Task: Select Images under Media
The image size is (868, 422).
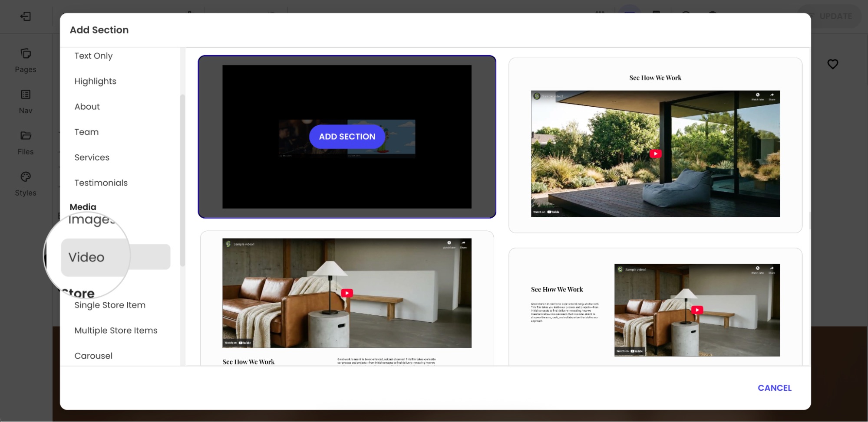Action: pyautogui.click(x=92, y=220)
